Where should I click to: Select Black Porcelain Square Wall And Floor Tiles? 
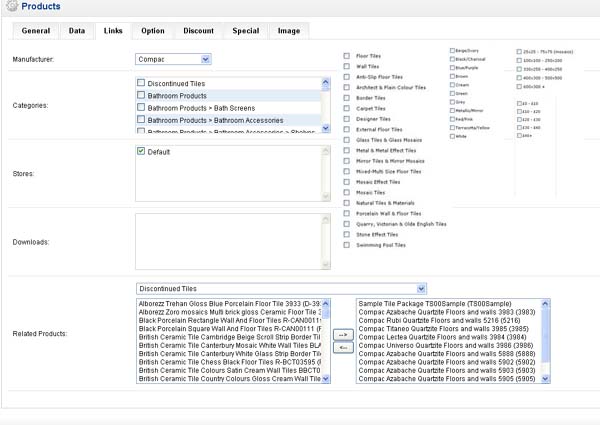pos(229,329)
